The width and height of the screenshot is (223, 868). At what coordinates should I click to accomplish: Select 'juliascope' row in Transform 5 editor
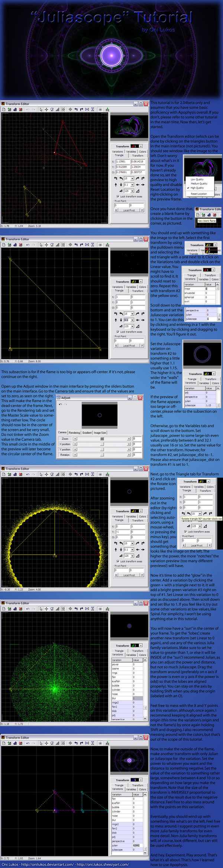(127, 849)
